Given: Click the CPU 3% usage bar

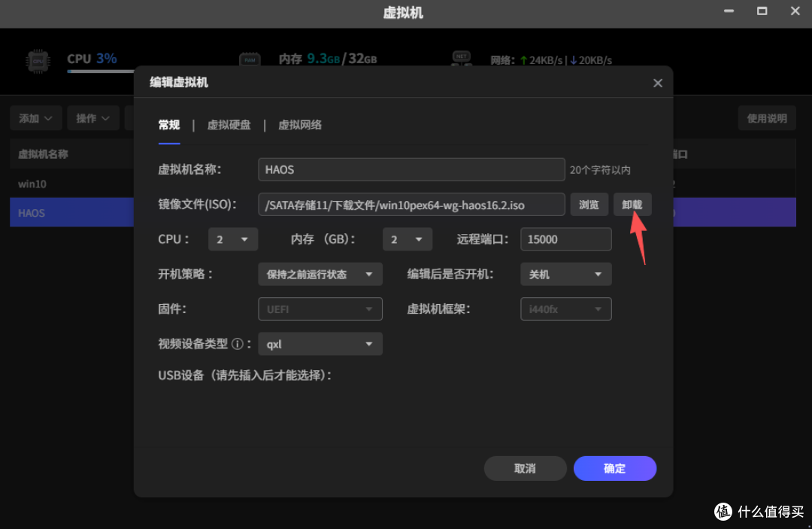Looking at the screenshot, I should (x=101, y=71).
